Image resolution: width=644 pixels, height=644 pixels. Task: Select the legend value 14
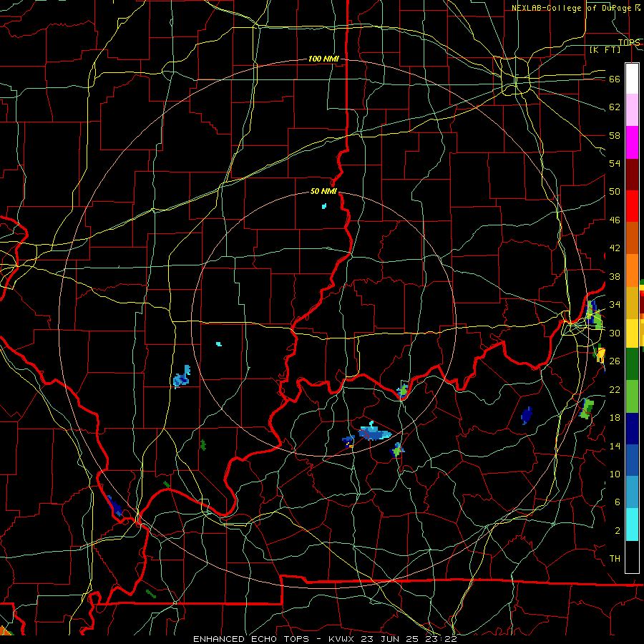pos(615,446)
